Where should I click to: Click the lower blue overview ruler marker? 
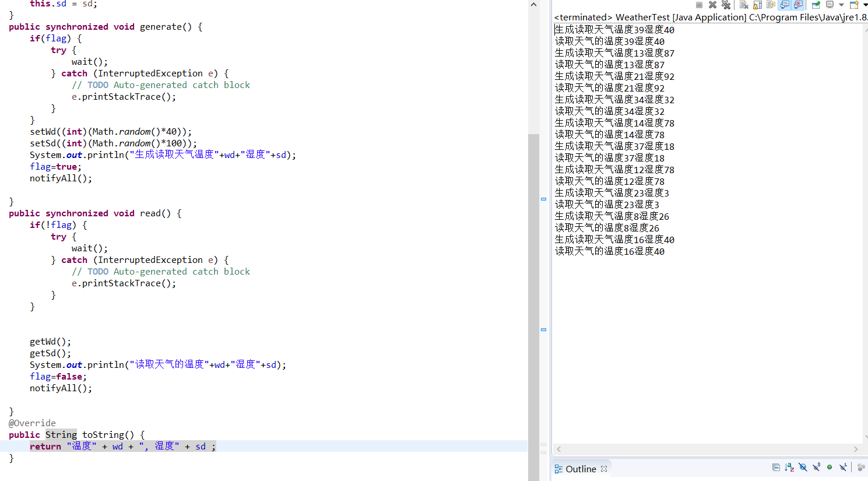point(543,329)
